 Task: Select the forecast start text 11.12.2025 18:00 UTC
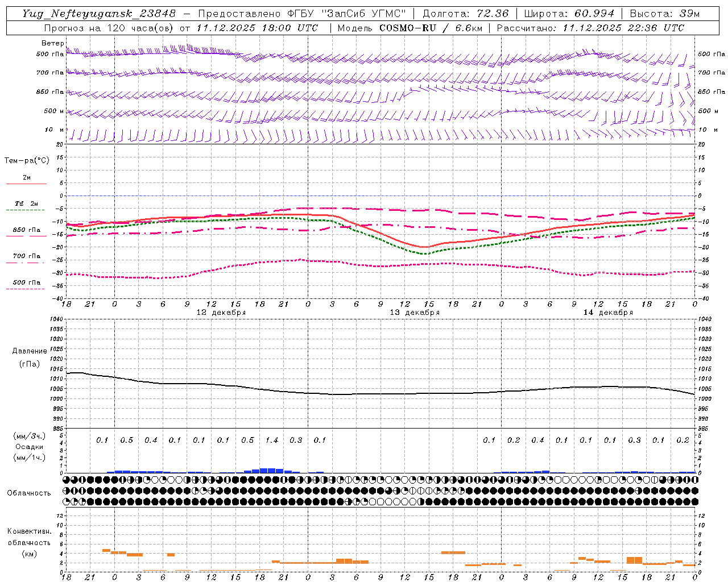257,28
